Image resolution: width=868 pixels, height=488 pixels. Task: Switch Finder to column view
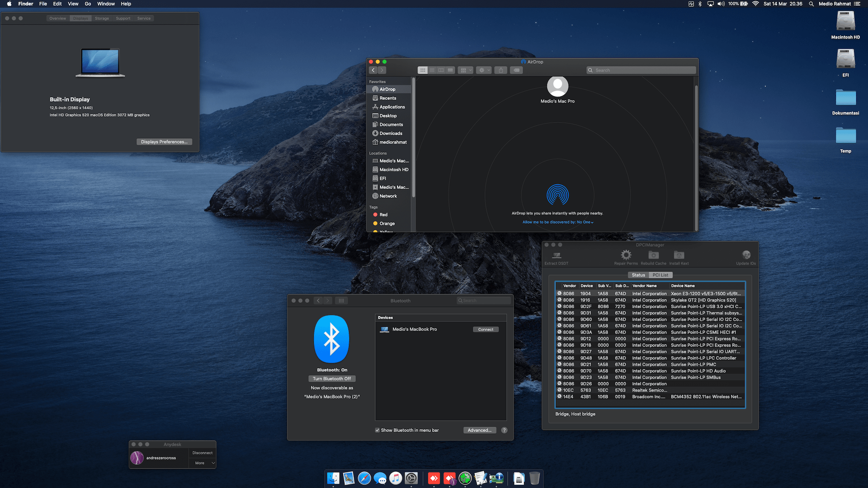[441, 70]
